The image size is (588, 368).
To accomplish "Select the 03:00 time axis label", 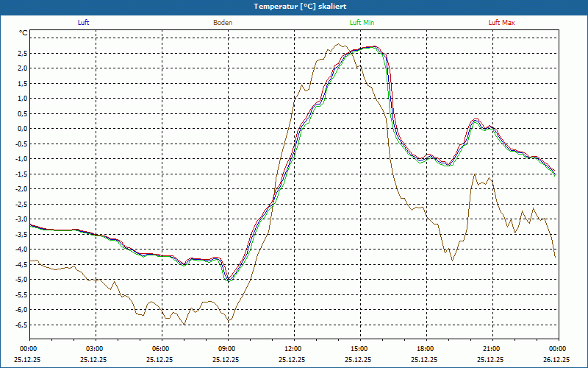I will (x=95, y=349).
